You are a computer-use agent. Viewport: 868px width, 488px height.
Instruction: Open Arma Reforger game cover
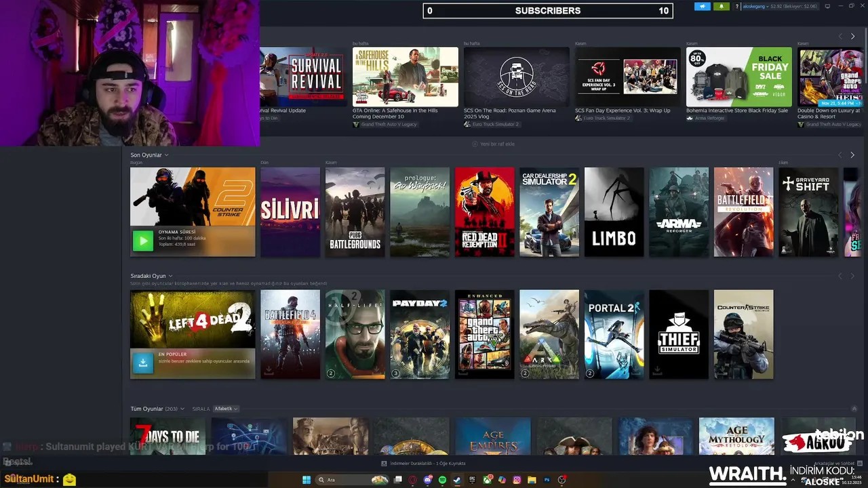[679, 212]
